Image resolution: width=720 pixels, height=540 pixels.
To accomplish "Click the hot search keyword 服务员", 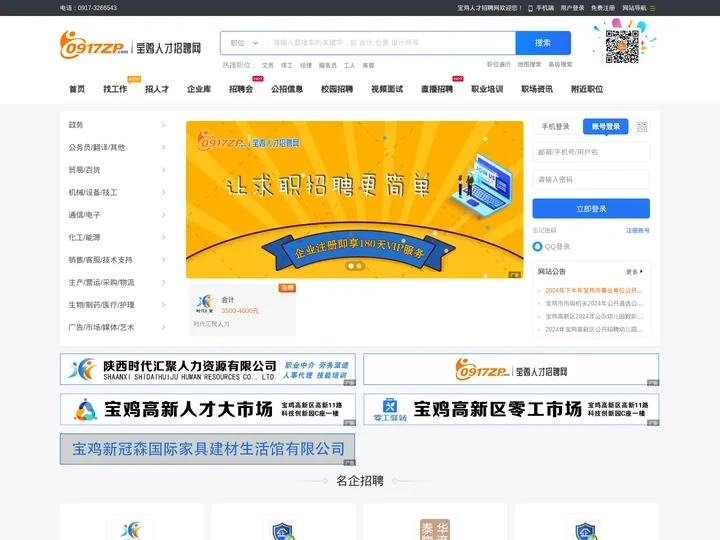I will coord(328,65).
